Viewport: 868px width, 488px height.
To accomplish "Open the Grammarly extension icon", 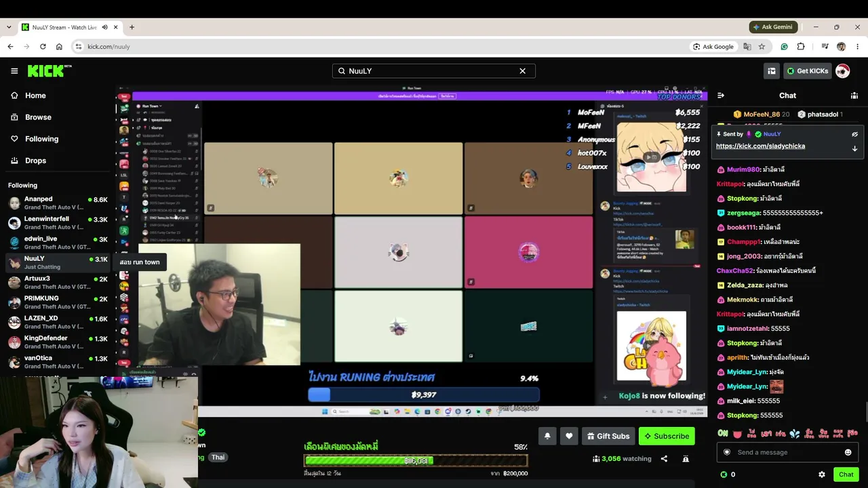I will coord(785,47).
